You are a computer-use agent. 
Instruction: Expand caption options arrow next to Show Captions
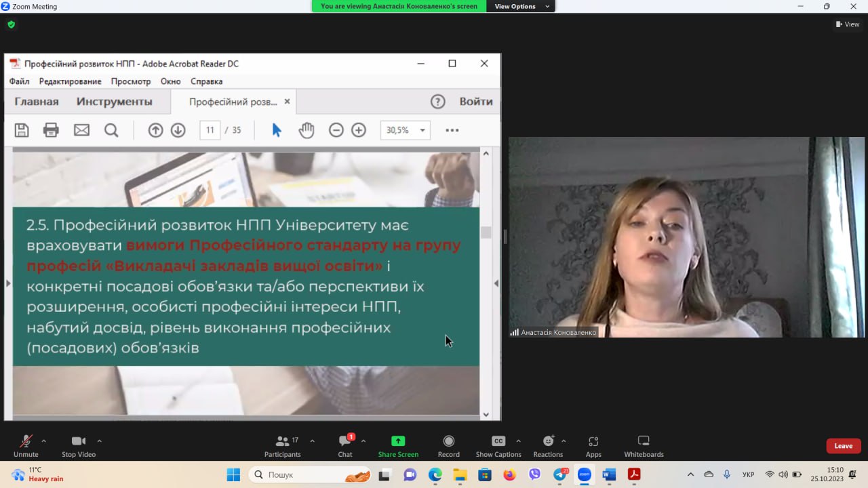[519, 441]
